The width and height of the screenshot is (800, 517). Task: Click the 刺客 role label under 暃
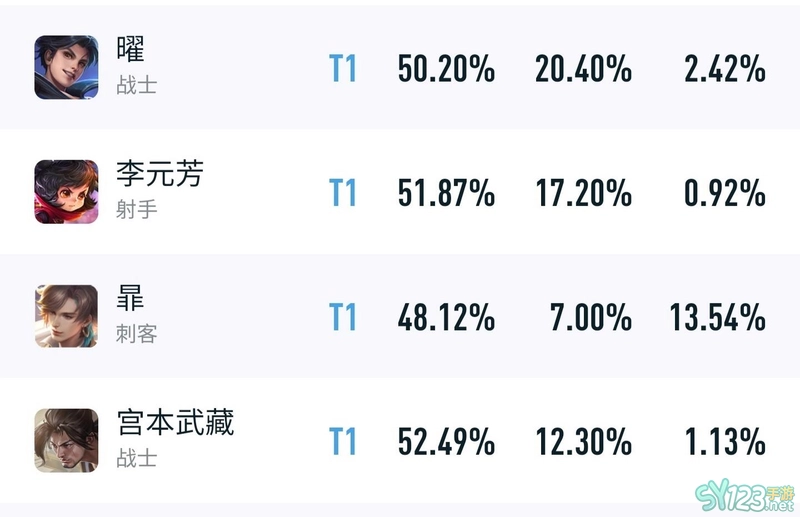(136, 334)
